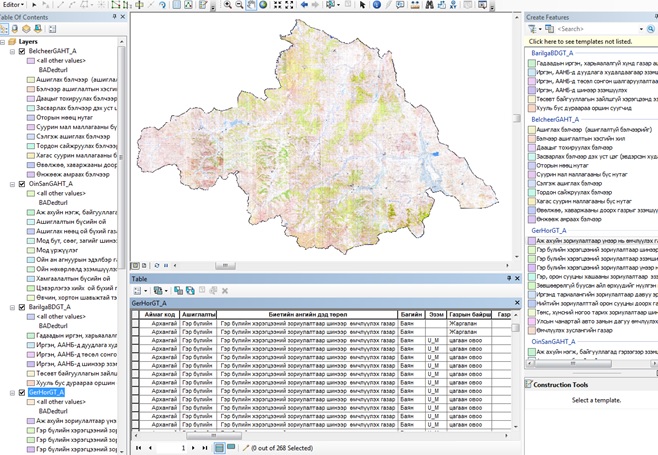Pin the Table Of Contents panel

[x=114, y=17]
